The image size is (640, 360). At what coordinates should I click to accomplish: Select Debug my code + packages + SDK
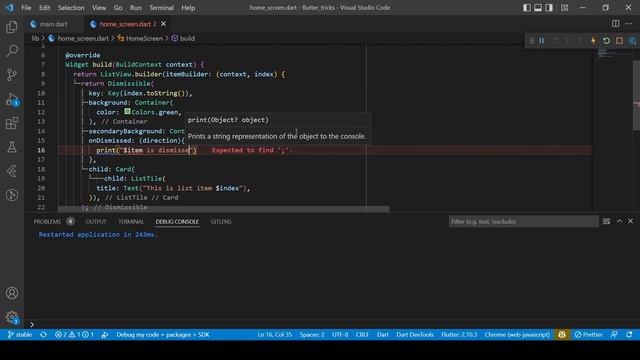(163, 335)
